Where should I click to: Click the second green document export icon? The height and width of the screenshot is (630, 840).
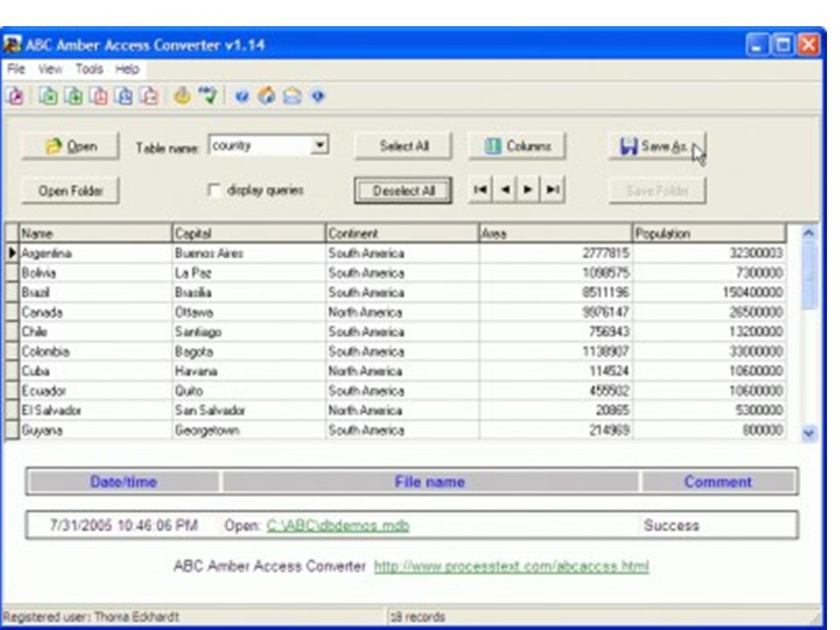(73, 96)
